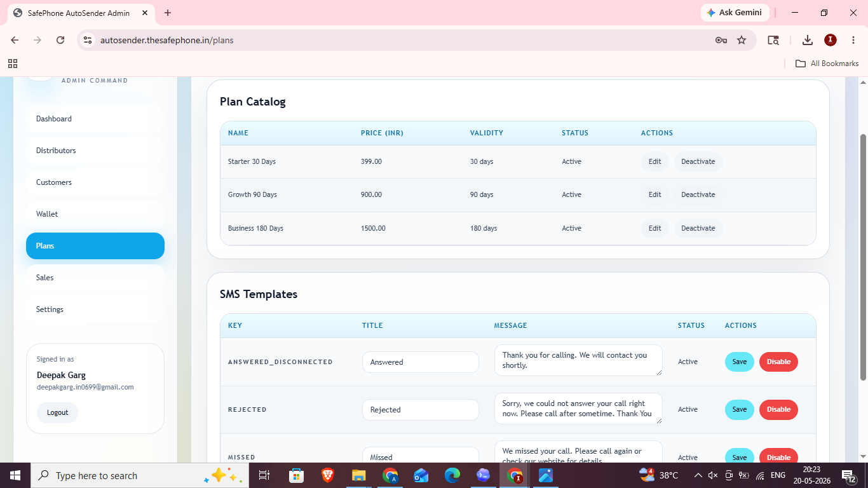The image size is (868, 488).
Task: Open the Windows Start menu
Action: tap(15, 475)
